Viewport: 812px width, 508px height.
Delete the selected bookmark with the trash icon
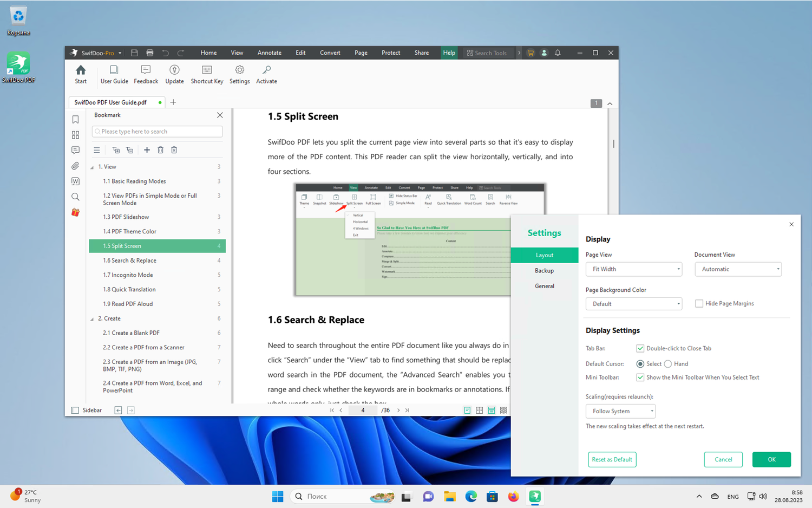(x=160, y=150)
